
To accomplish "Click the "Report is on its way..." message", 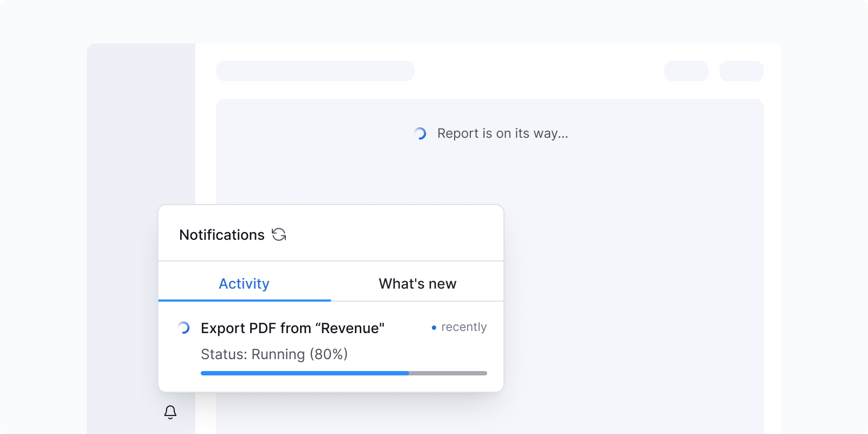I will tap(503, 133).
